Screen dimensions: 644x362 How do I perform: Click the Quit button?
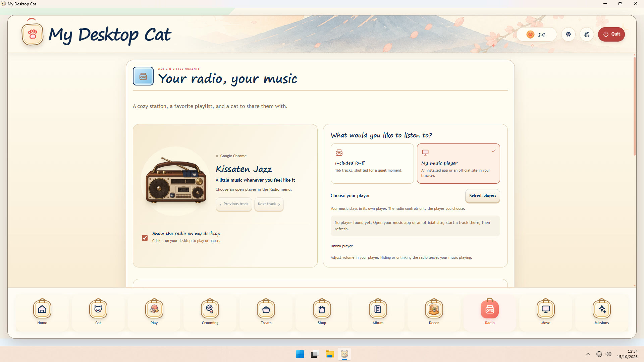tap(611, 34)
